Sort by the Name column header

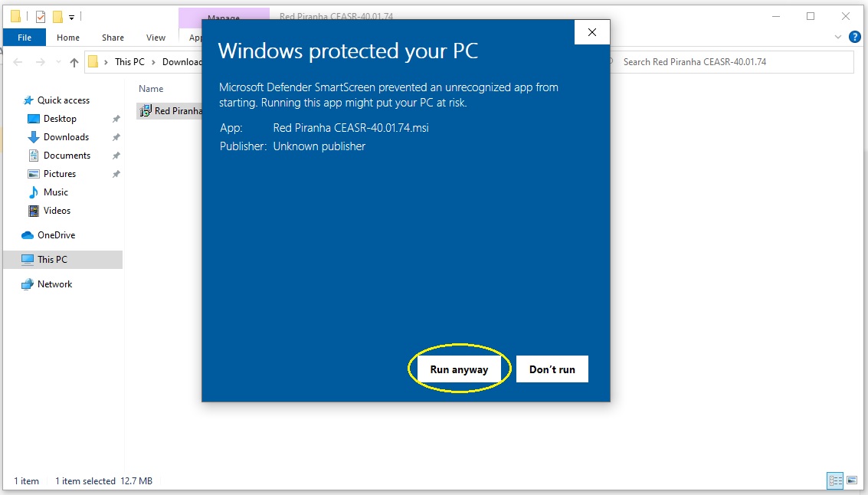click(151, 89)
